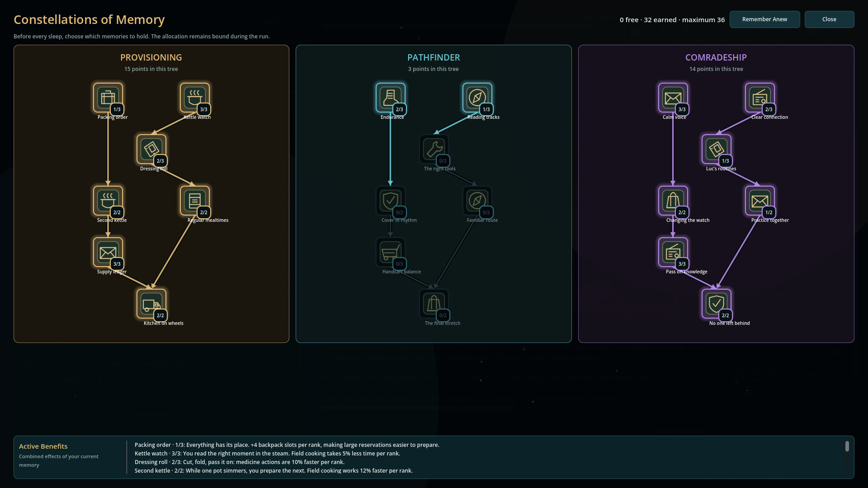Select the Reading tracks compass node
Image resolution: width=868 pixels, height=488 pixels.
tap(477, 97)
